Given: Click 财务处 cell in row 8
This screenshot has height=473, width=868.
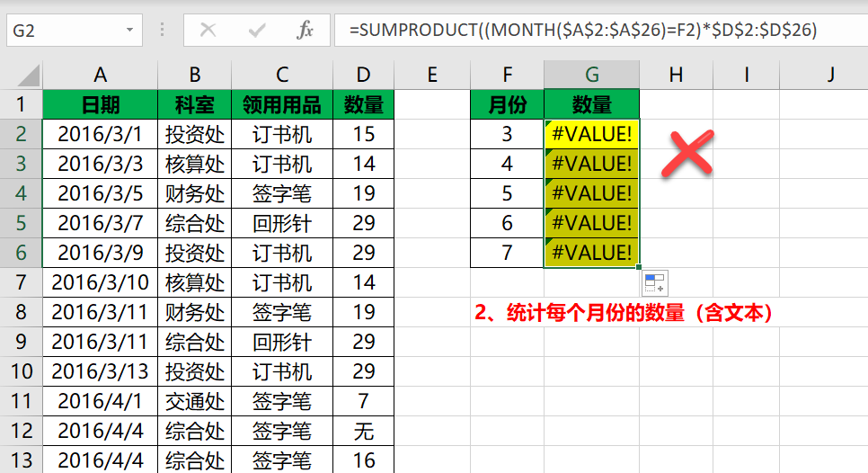Looking at the screenshot, I should tap(194, 312).
